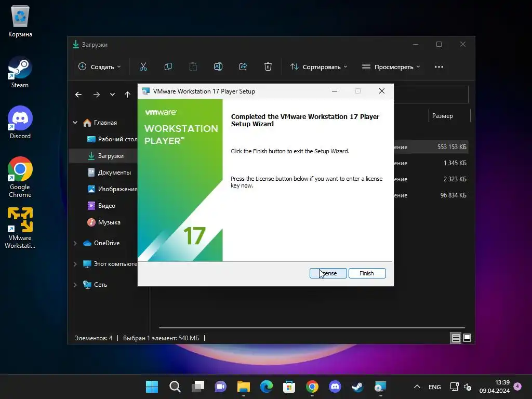Screen dimensions: 532x399
Task: Click the horizontal scrollbar in Explorer file list
Action: pyautogui.click(x=312, y=328)
